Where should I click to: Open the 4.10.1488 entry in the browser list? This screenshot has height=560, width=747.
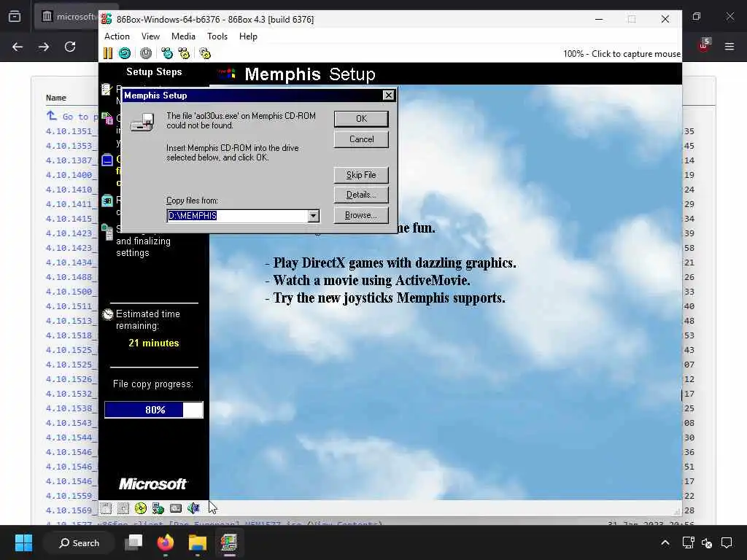click(x=71, y=277)
